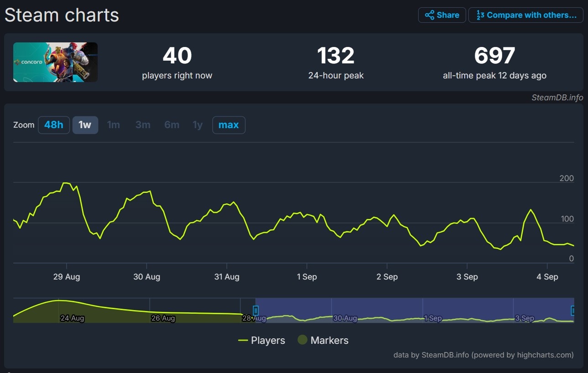The height and width of the screenshot is (373, 588).
Task: Click the Concord game banner thumbnail
Action: 55,62
